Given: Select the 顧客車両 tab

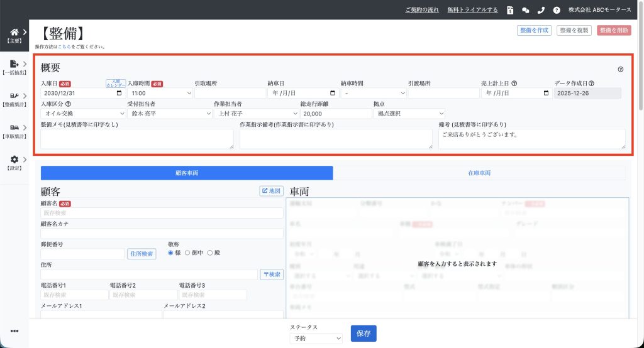Looking at the screenshot, I should coord(186,173).
